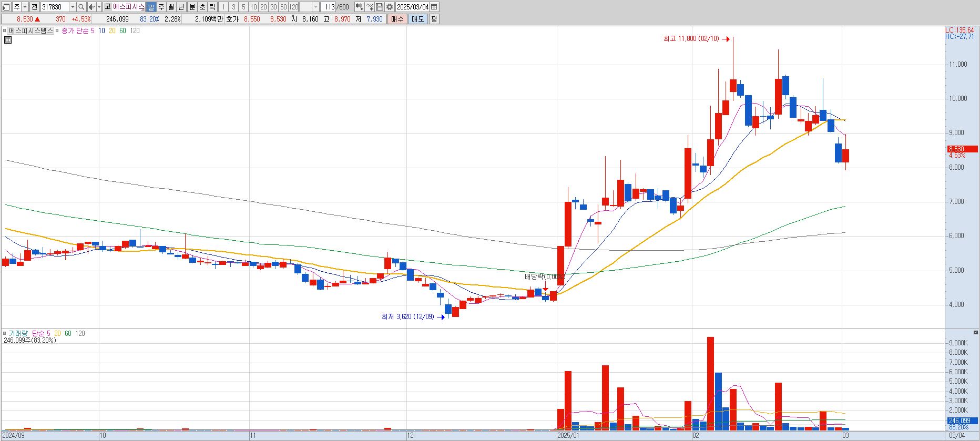Choose the 120 interval button

[x=293, y=7]
